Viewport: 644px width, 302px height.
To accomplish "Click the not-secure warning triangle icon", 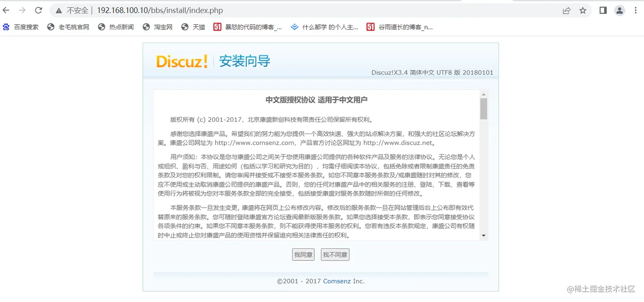I will point(59,10).
